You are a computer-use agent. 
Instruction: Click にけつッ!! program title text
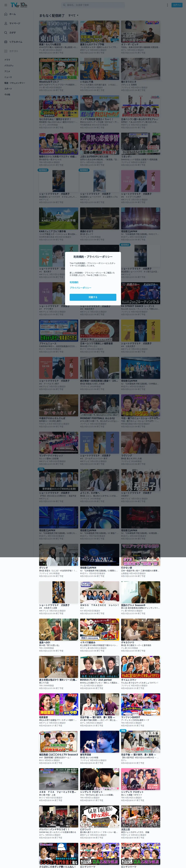(x=85, y=830)
